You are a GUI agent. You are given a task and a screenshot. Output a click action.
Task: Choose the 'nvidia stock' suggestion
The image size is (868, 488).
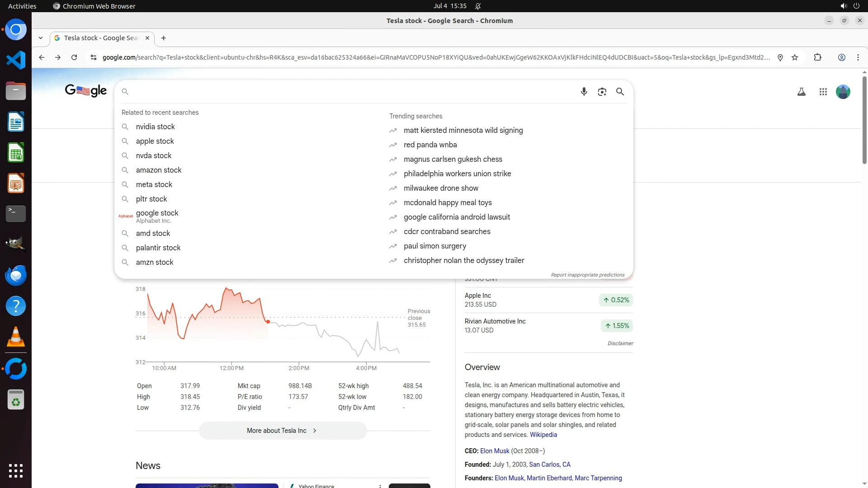coord(155,127)
